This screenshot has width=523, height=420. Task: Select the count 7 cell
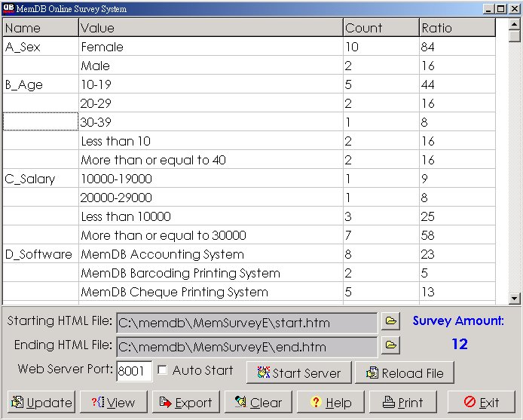pos(381,235)
